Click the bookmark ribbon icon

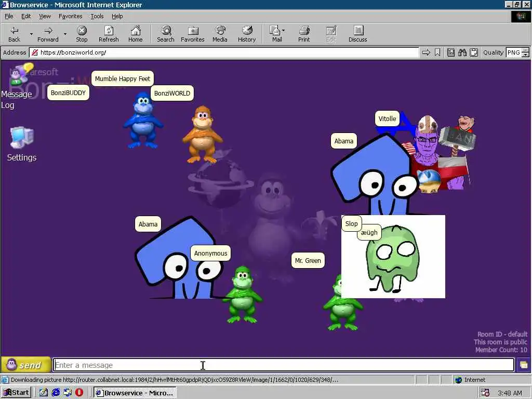click(x=437, y=52)
